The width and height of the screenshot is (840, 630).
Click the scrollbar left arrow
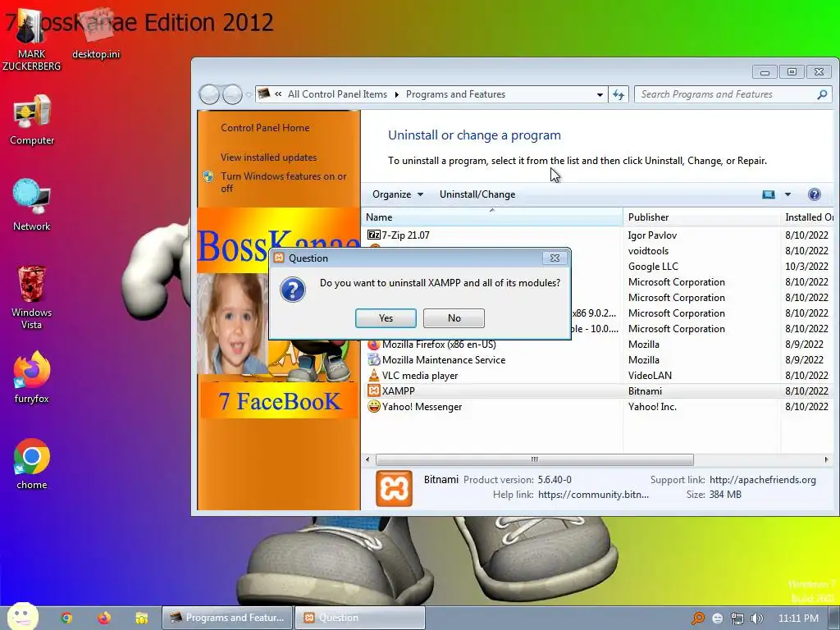pyautogui.click(x=367, y=459)
